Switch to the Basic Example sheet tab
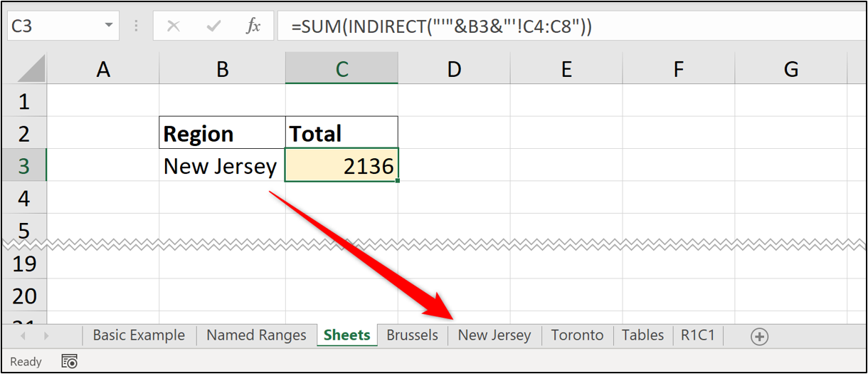 (x=139, y=335)
